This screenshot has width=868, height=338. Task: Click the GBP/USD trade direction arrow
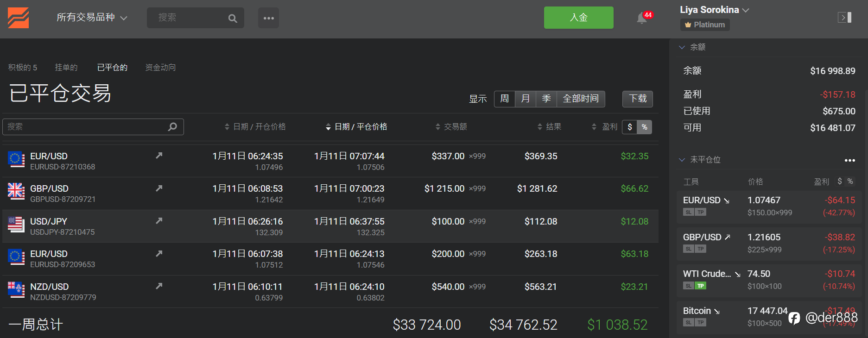pos(159,188)
